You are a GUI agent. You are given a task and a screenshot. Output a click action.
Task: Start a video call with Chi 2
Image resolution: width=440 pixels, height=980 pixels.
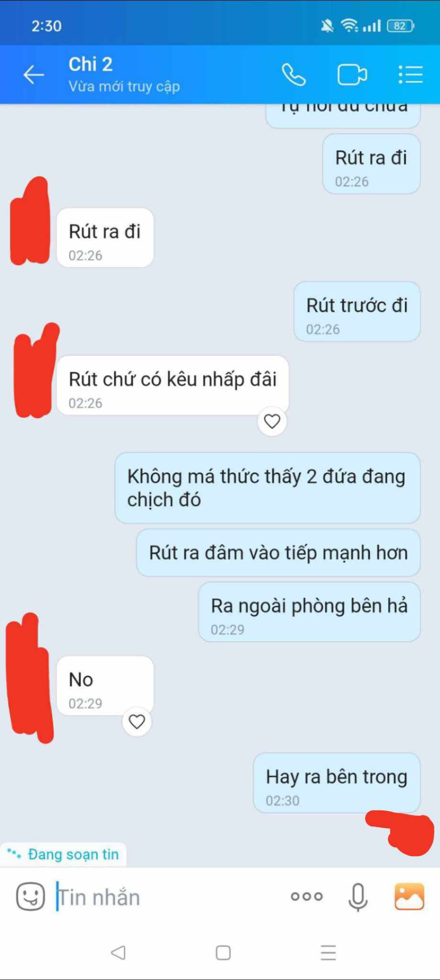[352, 75]
